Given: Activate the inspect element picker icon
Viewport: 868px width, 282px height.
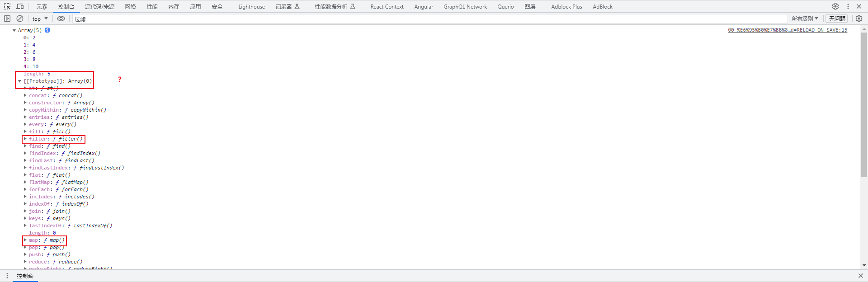Looking at the screenshot, I should [7, 6].
